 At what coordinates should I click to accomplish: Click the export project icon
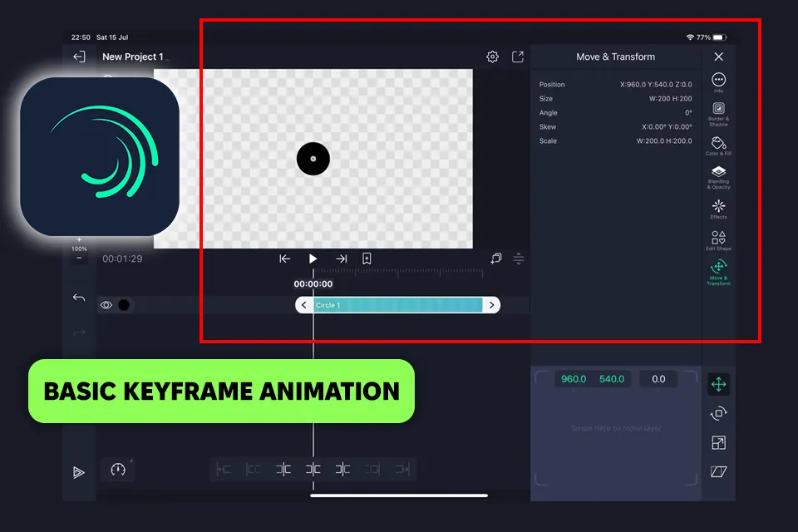click(x=518, y=57)
